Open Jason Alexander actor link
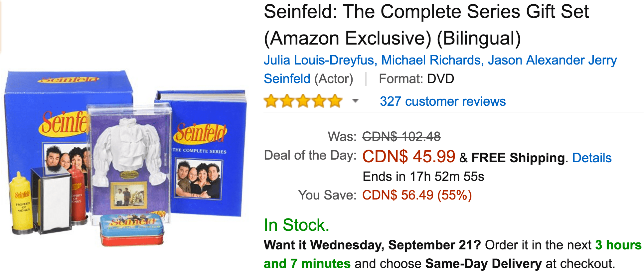644x272 pixels. click(536, 60)
